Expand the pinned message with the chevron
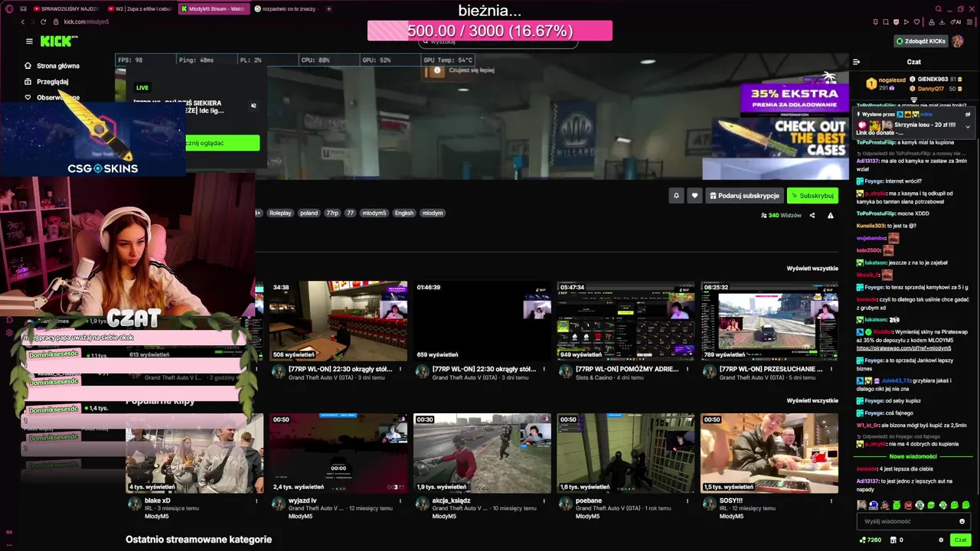This screenshot has width=980, height=551. pyautogui.click(x=968, y=126)
